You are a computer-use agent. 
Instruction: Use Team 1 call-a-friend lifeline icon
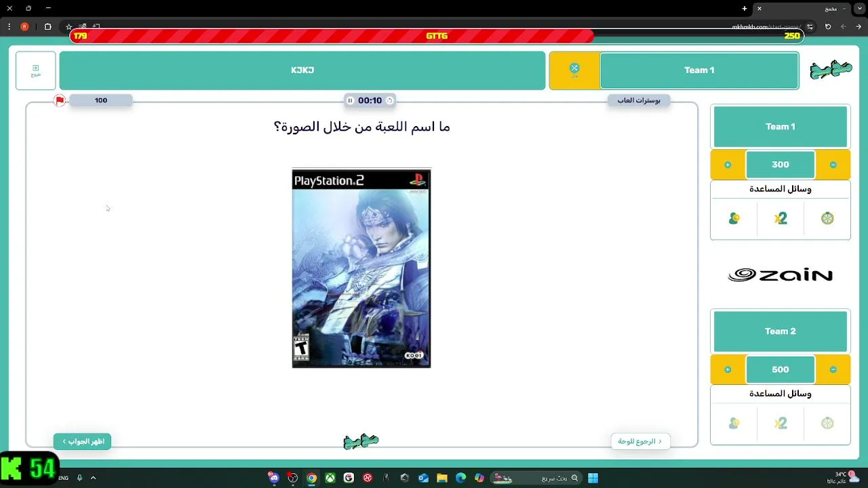734,218
